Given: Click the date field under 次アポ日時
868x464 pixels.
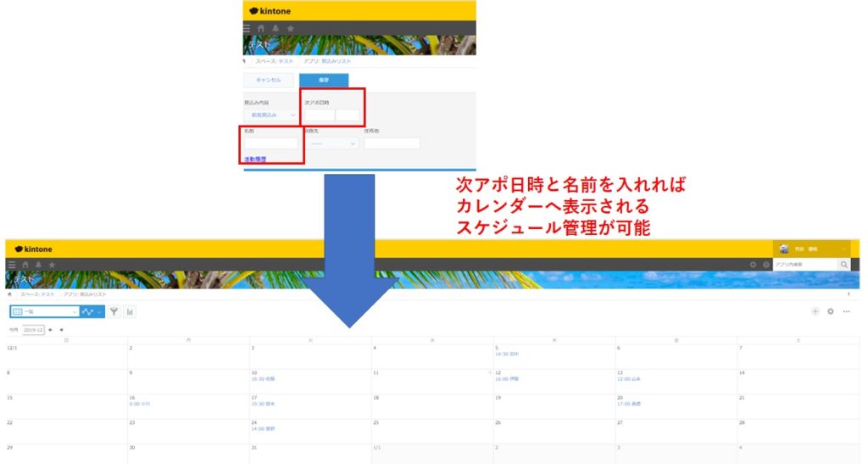Looking at the screenshot, I should pos(320,115).
